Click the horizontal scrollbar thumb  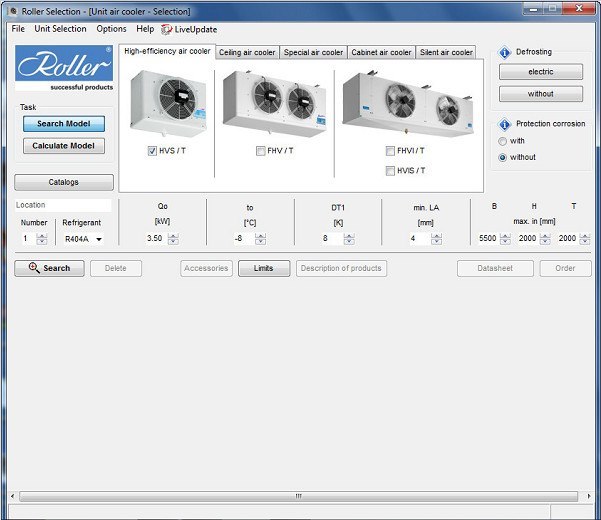[298, 496]
